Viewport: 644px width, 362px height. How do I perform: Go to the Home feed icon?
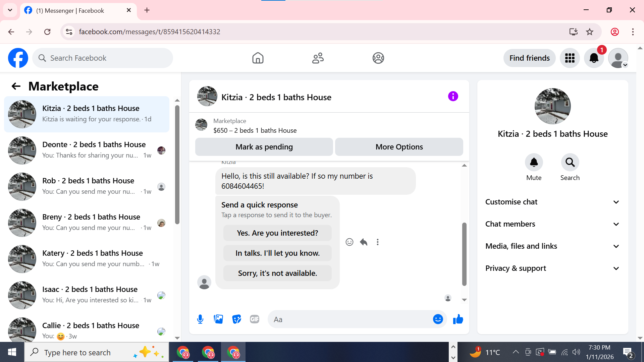click(x=258, y=58)
